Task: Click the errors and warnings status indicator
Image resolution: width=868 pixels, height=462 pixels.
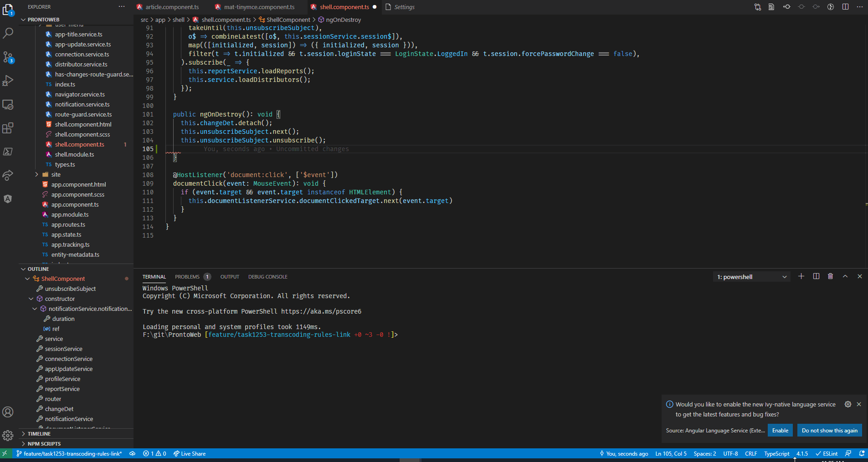Action: (x=154, y=454)
